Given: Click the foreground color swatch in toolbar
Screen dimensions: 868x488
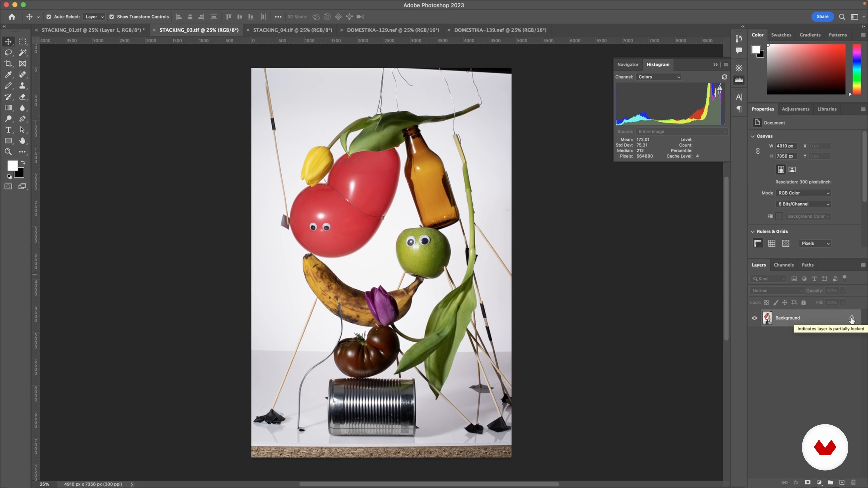Looking at the screenshot, I should point(12,165).
